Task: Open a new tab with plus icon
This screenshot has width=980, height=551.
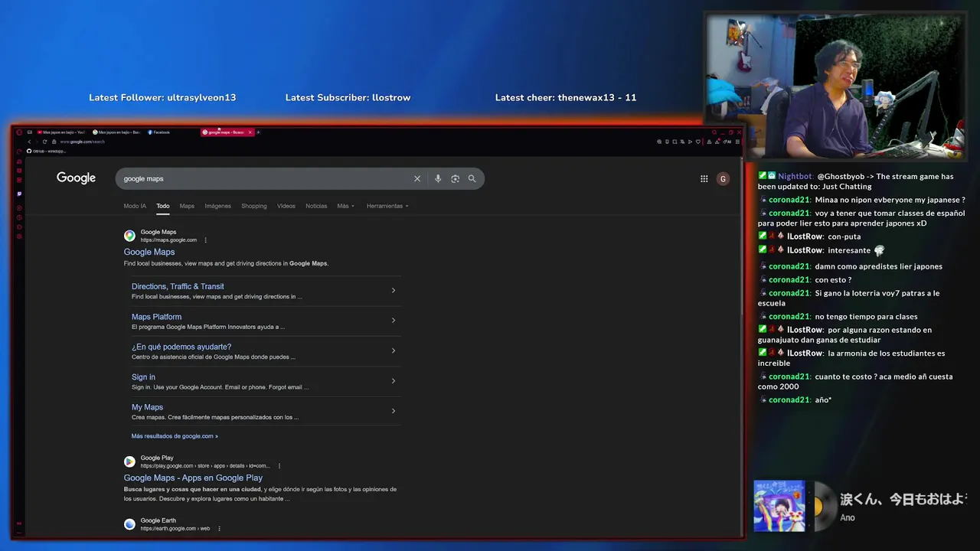Action: (258, 132)
